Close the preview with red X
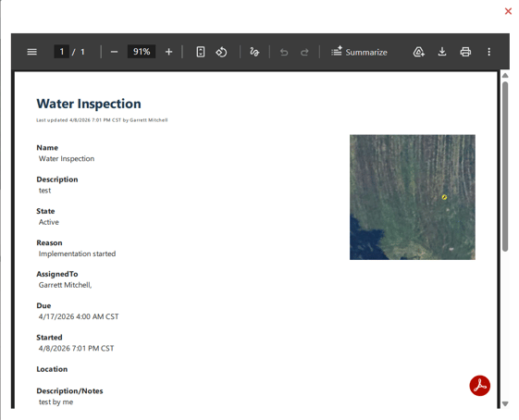The width and height of the screenshot is (519, 420). coord(508,11)
